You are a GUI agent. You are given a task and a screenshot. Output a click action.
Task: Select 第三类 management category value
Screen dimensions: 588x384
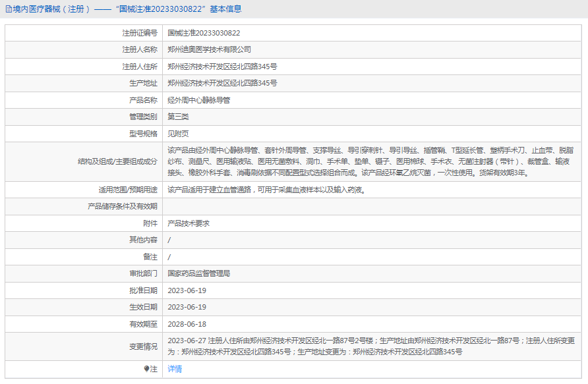[x=178, y=117]
